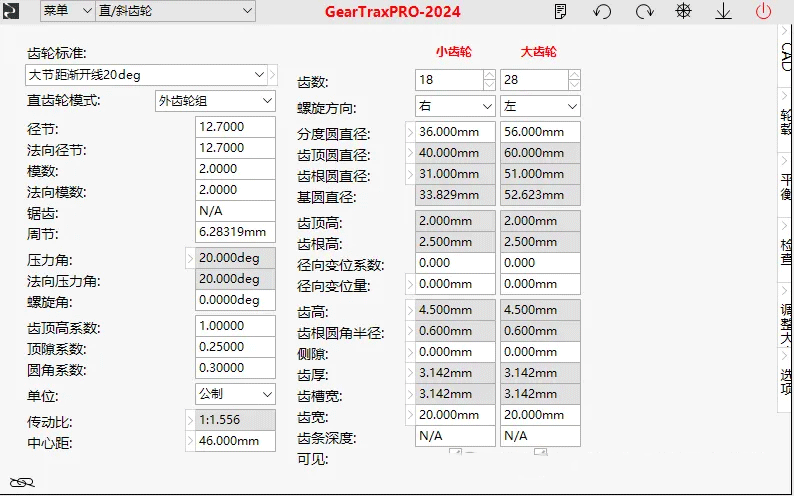
Task: Click the 大齿轮 基圆直径 value 52.623mm
Action: point(540,195)
